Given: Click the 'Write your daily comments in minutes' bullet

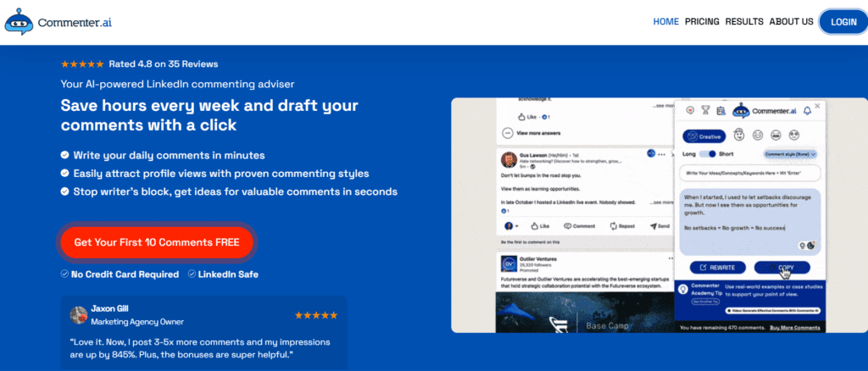Looking at the screenshot, I should (169, 155).
